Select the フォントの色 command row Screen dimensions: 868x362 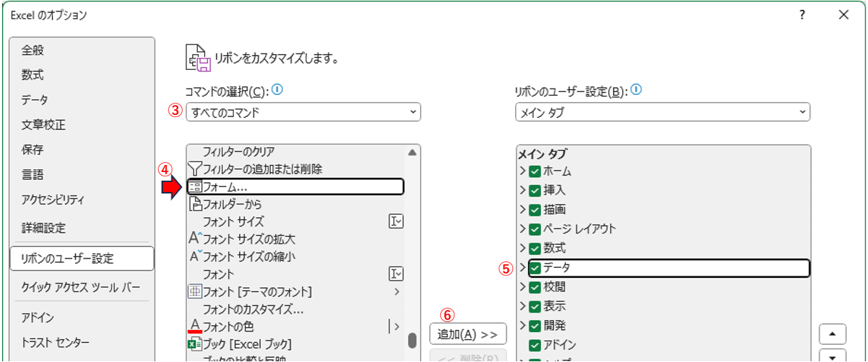[x=296, y=326]
